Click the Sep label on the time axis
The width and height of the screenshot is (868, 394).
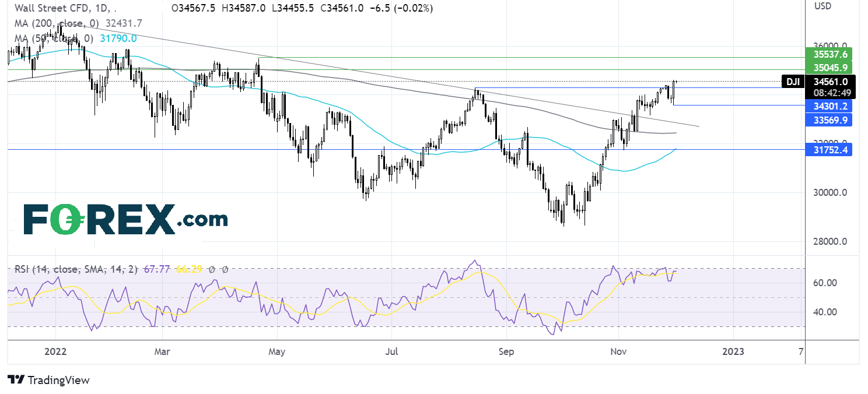pos(506,352)
